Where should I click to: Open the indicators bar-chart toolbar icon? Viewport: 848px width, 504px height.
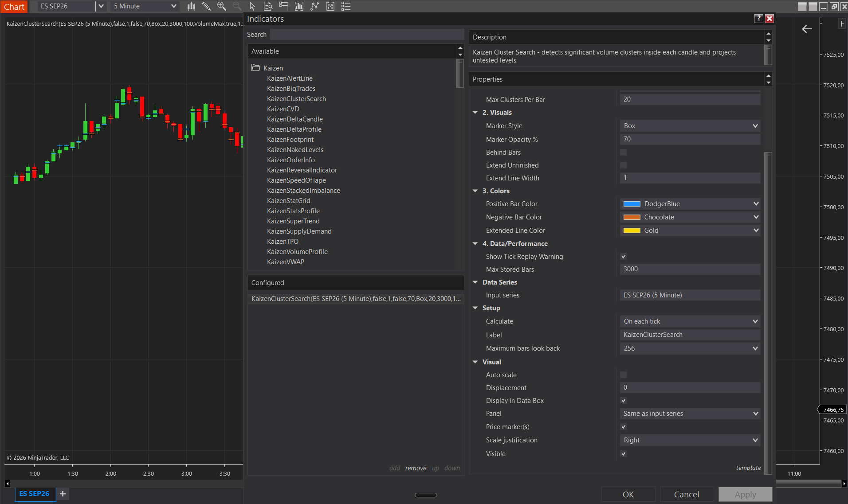[x=299, y=6]
